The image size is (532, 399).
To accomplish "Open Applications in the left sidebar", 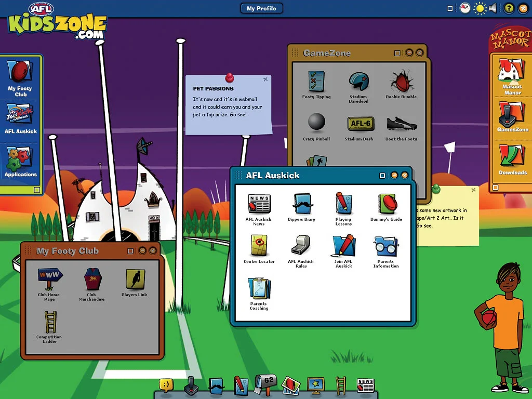I will 20,162.
